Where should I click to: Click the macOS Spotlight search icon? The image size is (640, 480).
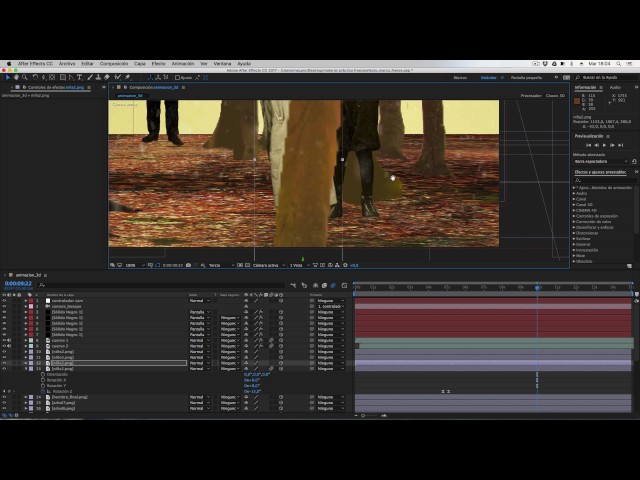coord(619,64)
